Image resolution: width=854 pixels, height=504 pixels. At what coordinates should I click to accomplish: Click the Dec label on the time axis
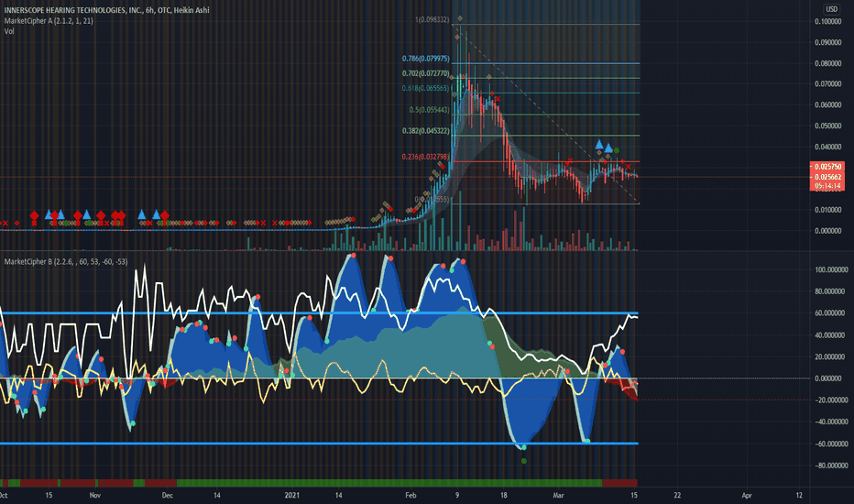click(x=167, y=495)
